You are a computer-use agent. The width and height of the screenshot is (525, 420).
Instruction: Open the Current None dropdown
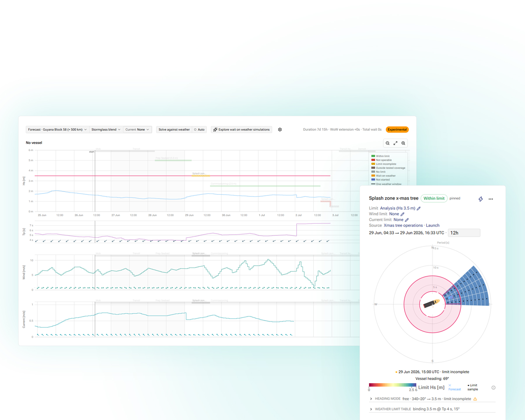(x=137, y=129)
